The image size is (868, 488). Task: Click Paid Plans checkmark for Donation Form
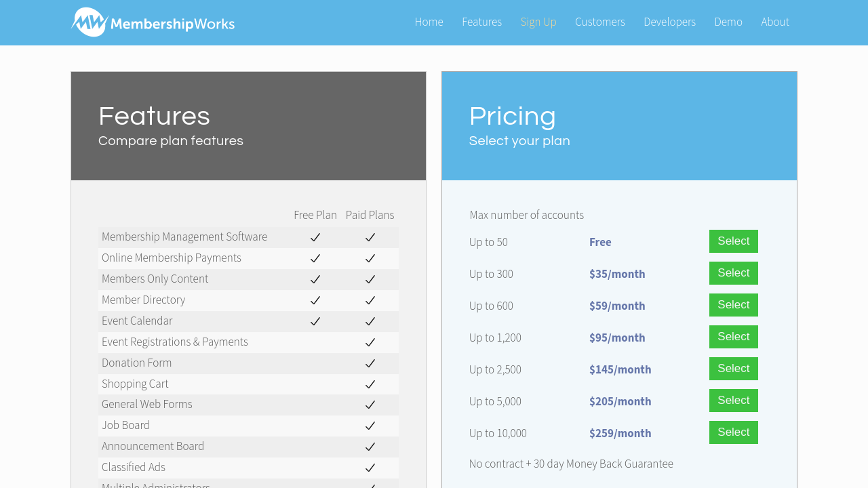click(x=370, y=363)
